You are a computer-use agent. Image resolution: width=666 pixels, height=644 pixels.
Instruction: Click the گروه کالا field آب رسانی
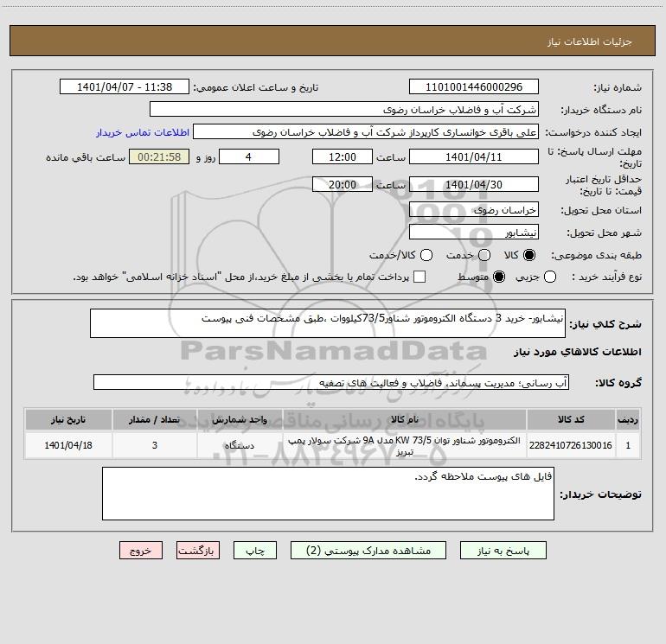331,382
